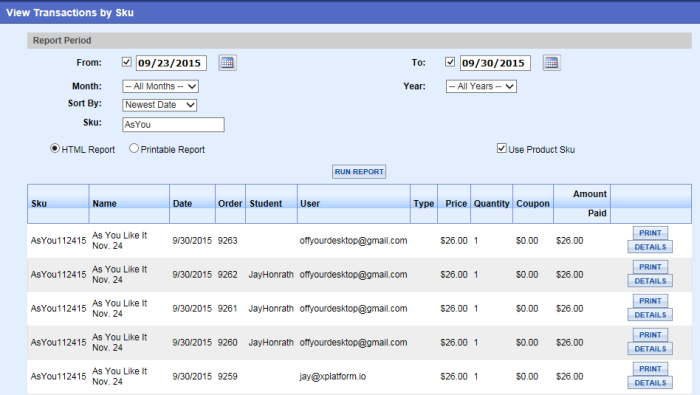Toggle the To date checkbox
700x395 pixels.
point(450,62)
